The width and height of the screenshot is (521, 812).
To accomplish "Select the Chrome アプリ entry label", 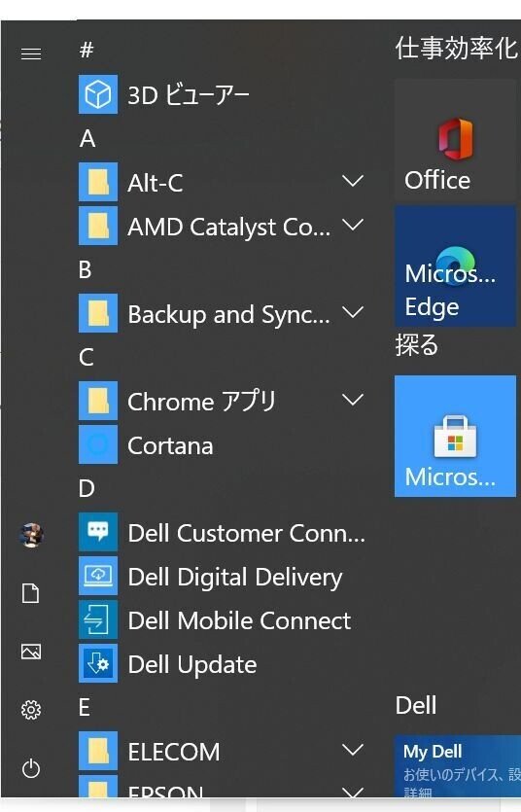I will [x=202, y=402].
